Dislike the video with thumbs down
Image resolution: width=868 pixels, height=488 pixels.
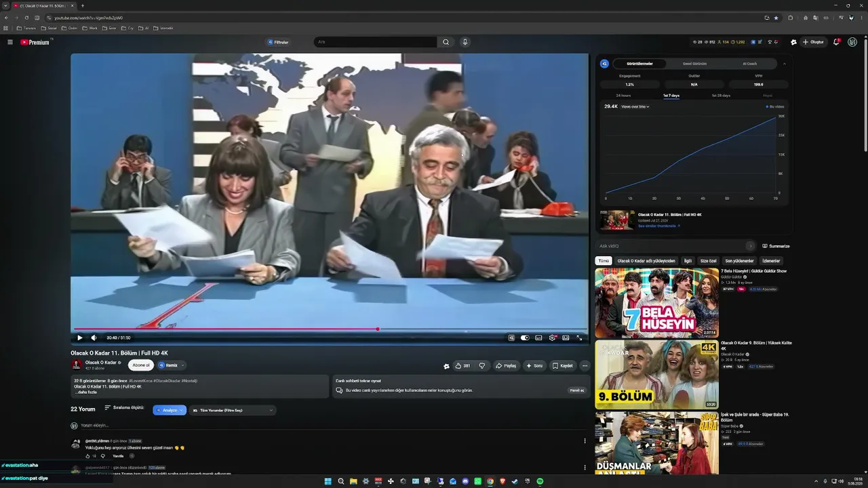click(482, 365)
